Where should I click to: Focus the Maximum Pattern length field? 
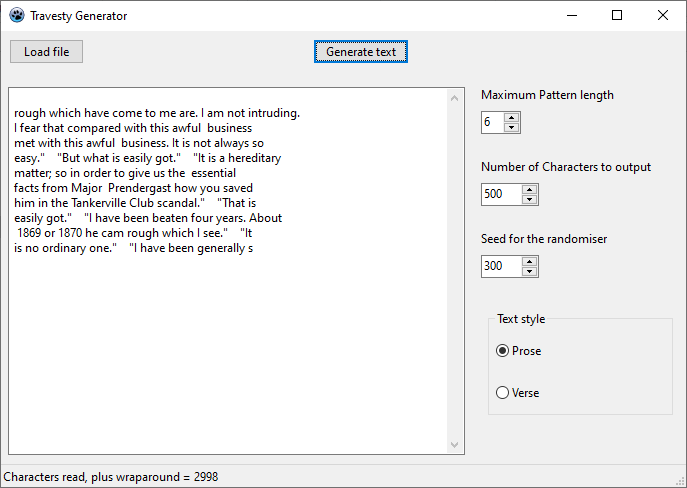click(492, 122)
